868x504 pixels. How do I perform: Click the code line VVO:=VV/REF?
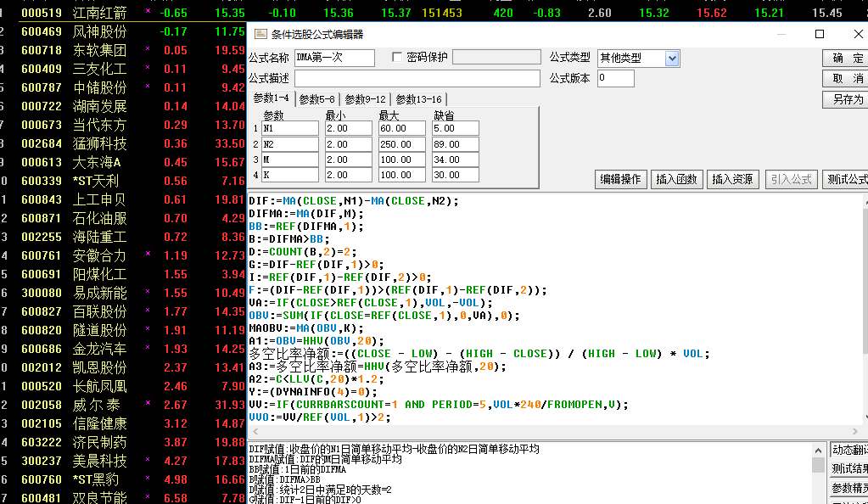pos(319,417)
